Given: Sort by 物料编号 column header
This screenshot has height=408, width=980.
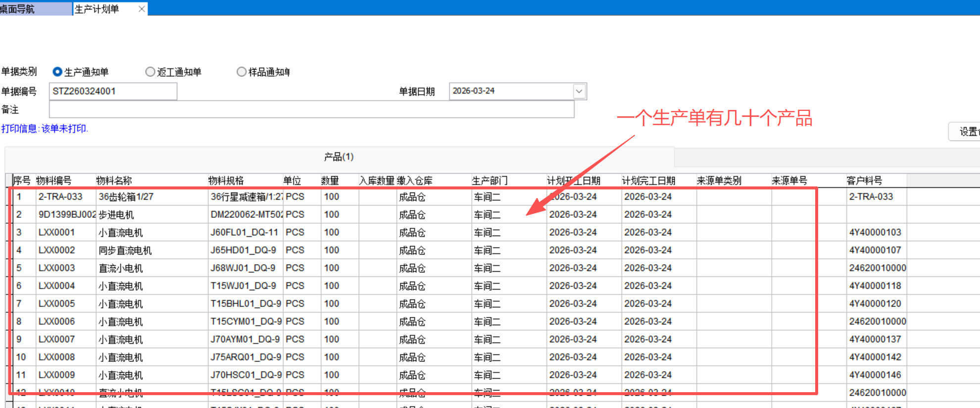Looking at the screenshot, I should point(54,181).
